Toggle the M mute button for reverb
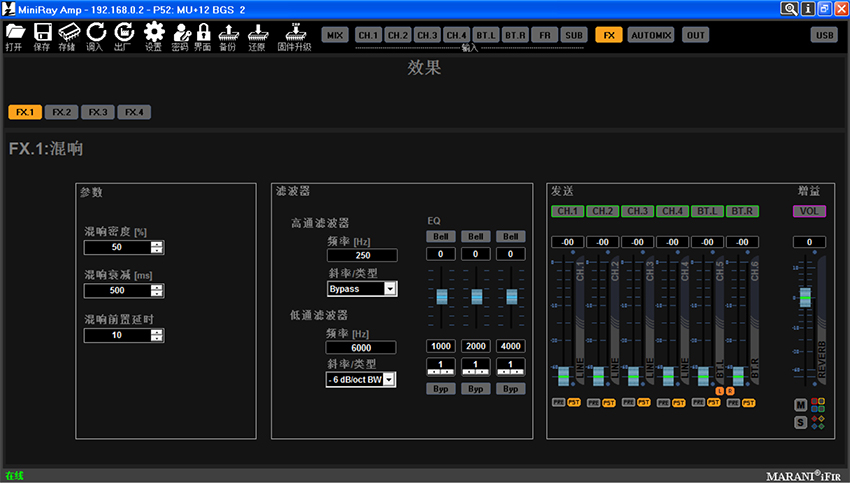The image size is (850, 483). pyautogui.click(x=801, y=405)
